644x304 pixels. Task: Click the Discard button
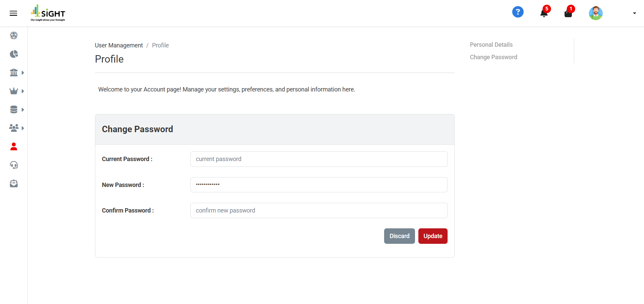pyautogui.click(x=399, y=236)
